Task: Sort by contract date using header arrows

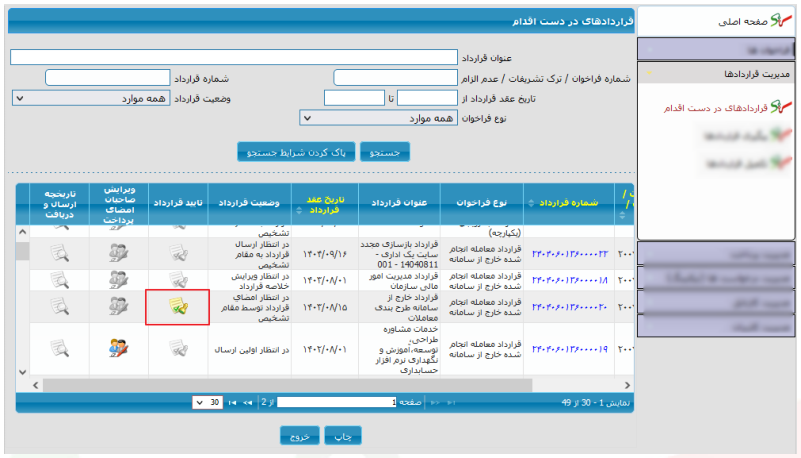Action: pyautogui.click(x=299, y=210)
